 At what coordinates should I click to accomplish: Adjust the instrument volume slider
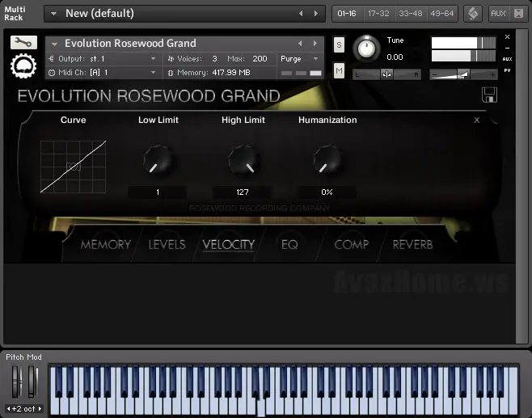[463, 74]
